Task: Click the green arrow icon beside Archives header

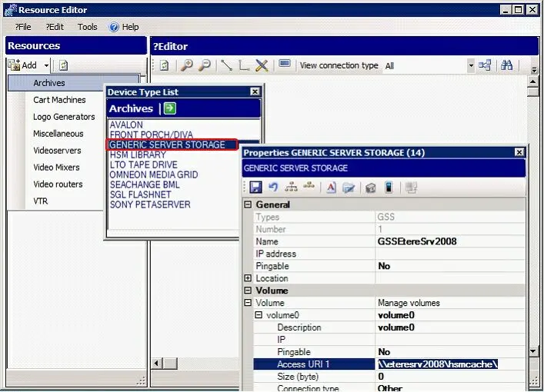Action: [169, 109]
